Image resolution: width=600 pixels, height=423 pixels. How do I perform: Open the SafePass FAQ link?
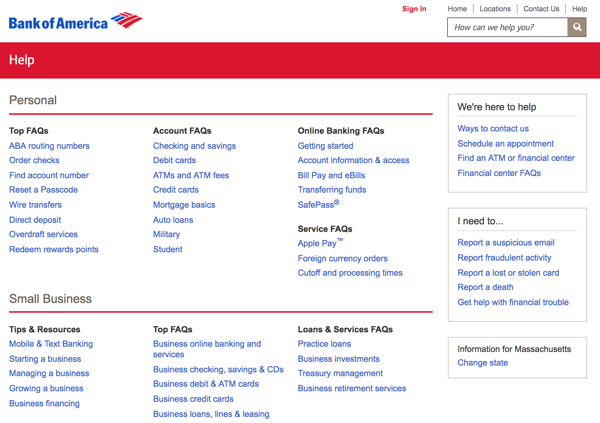pyautogui.click(x=318, y=205)
